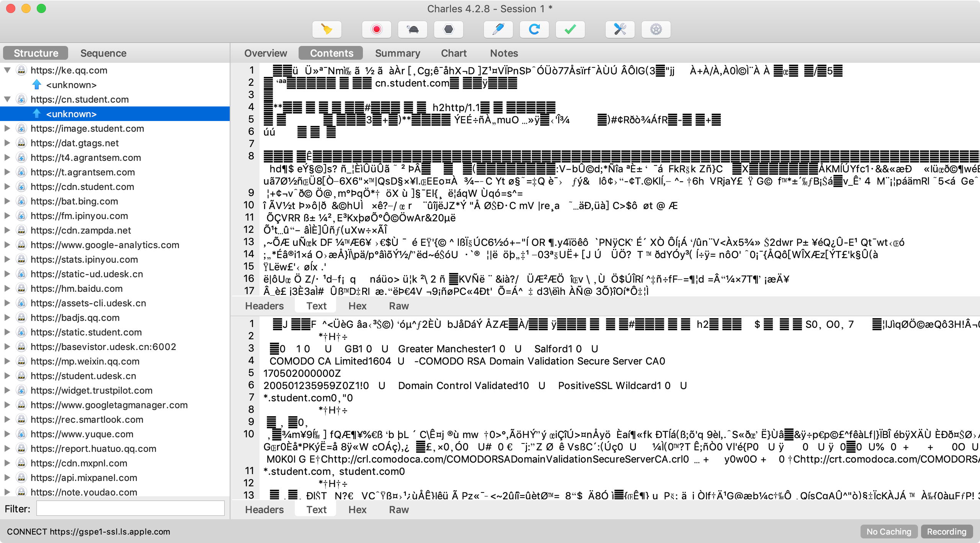Click the broom clear session icon
This screenshot has height=543, width=980.
tap(327, 29)
